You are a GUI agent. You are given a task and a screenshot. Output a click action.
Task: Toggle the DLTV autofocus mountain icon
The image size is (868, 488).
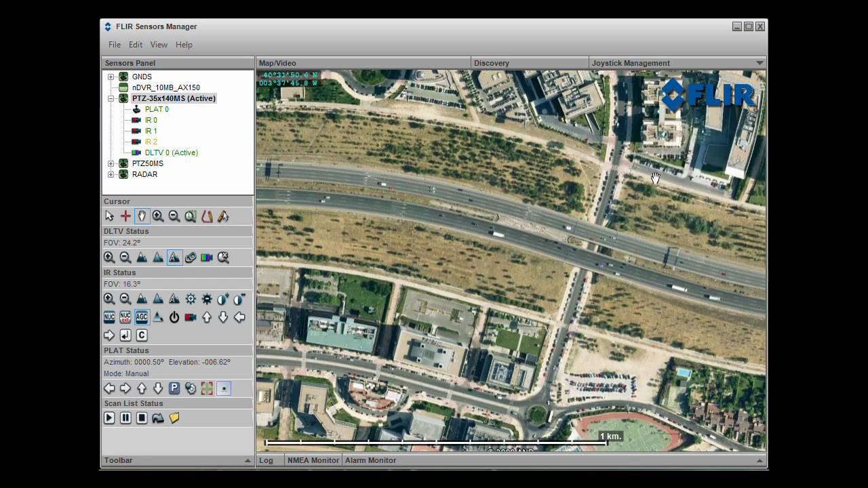[174, 258]
